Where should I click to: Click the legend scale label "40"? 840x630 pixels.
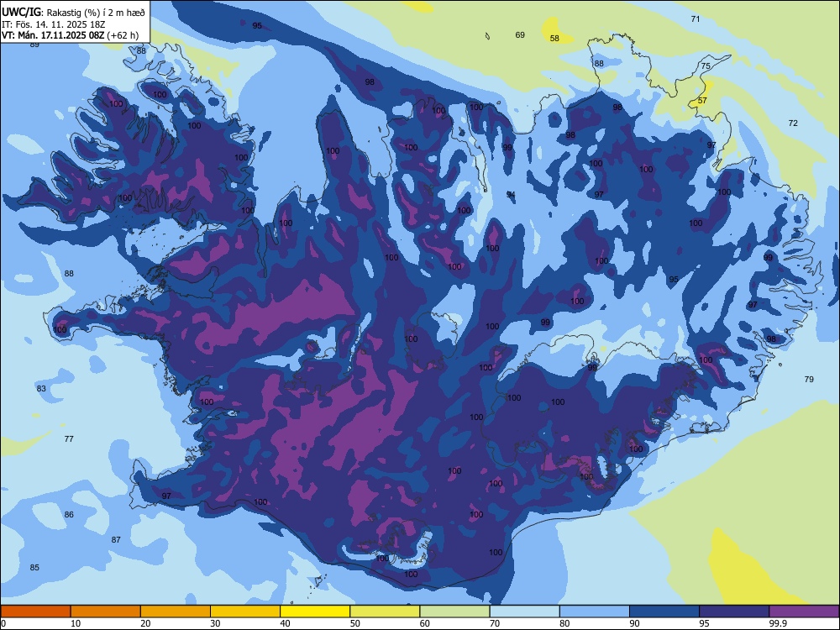coord(285,623)
